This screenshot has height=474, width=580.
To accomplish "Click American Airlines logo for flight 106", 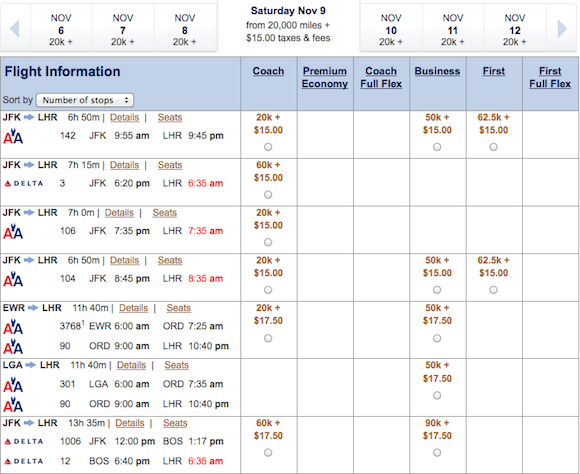I will tap(13, 231).
